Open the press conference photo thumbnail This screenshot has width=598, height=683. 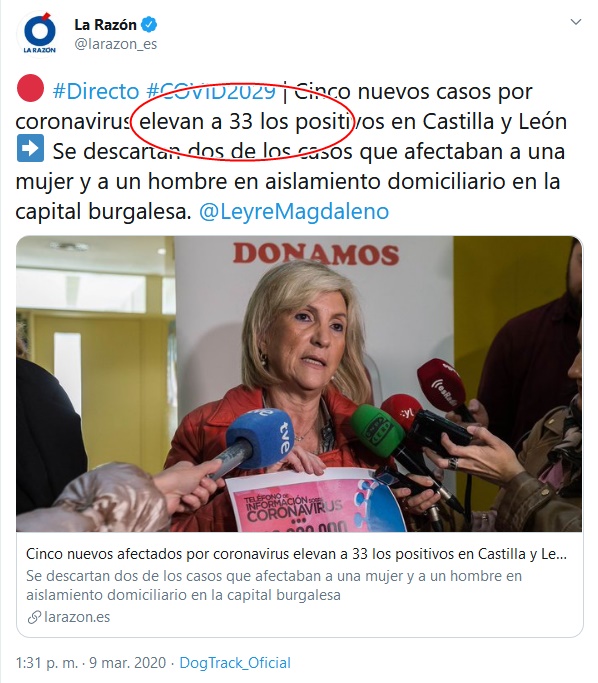(299, 384)
